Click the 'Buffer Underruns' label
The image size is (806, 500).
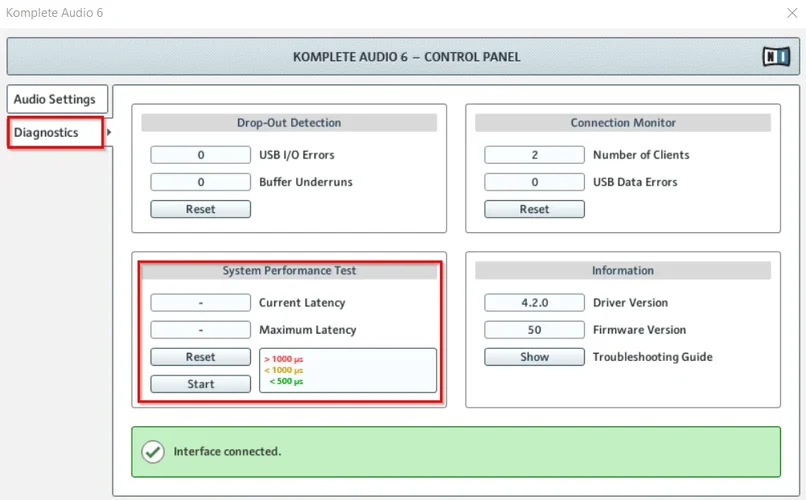306,182
